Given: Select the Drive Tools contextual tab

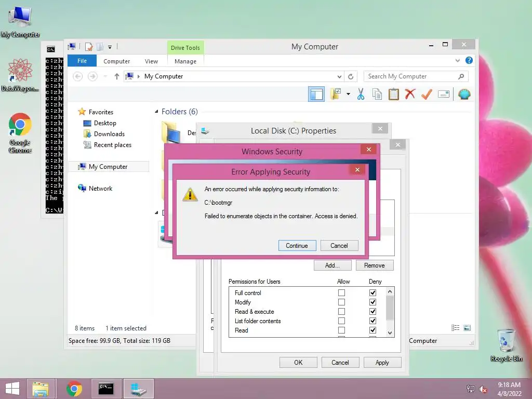Looking at the screenshot, I should pos(185,48).
